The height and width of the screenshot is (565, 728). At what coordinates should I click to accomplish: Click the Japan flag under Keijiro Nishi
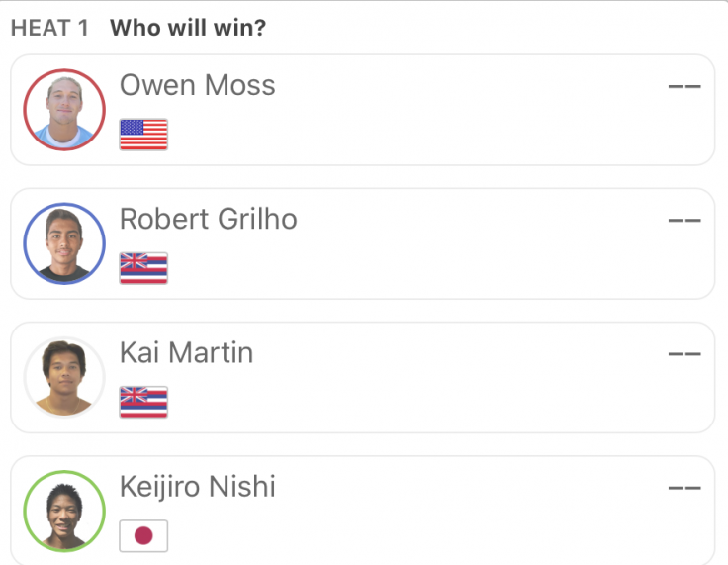(143, 535)
